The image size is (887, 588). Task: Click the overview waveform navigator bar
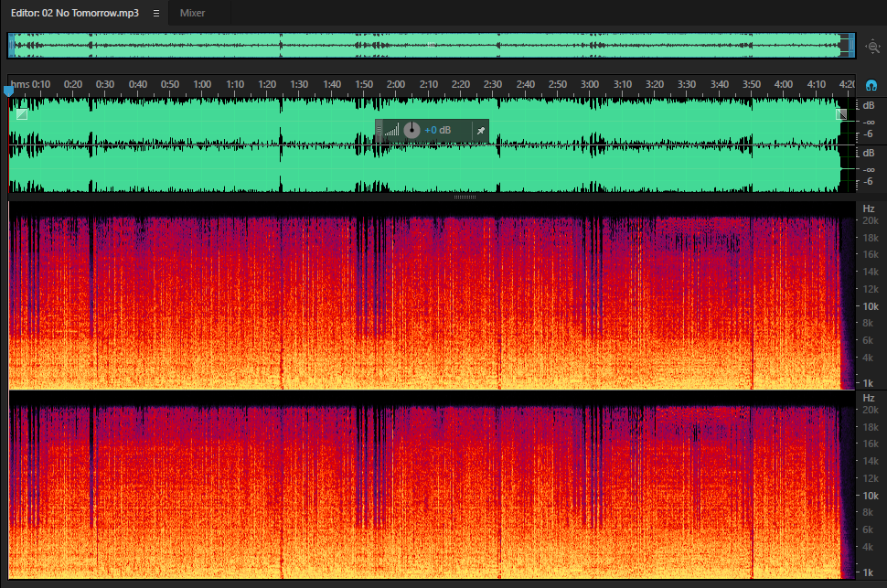(431, 46)
